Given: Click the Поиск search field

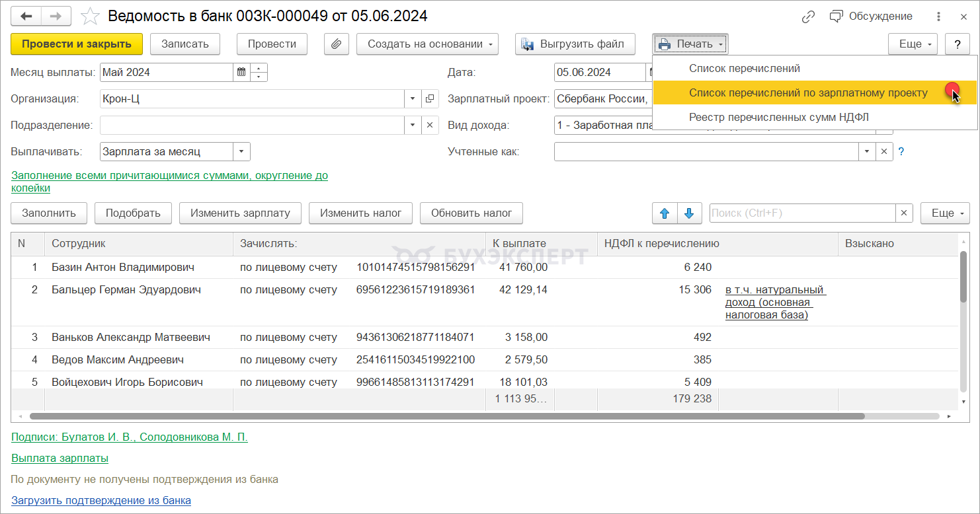Looking at the screenshot, I should tap(801, 213).
